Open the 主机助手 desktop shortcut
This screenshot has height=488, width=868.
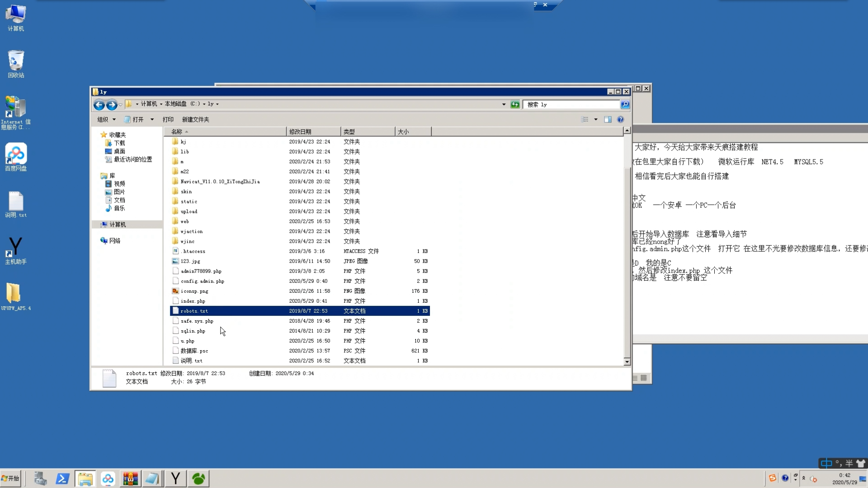[15, 251]
